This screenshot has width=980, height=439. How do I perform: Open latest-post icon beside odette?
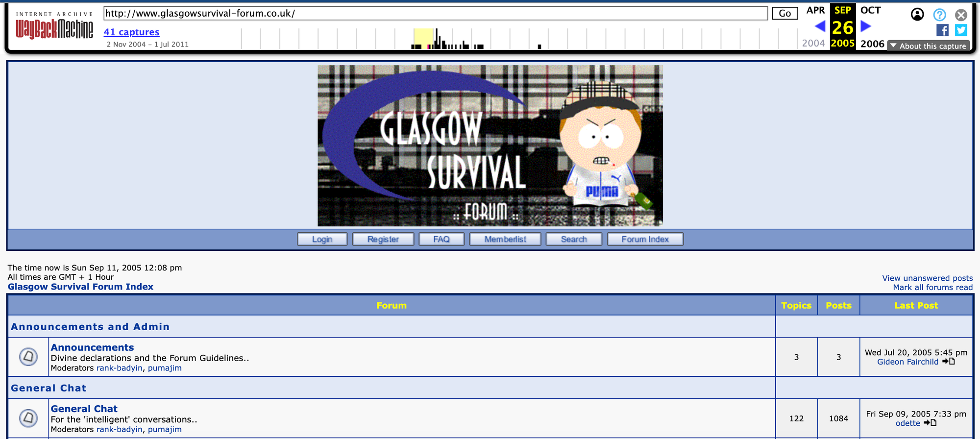coord(930,423)
